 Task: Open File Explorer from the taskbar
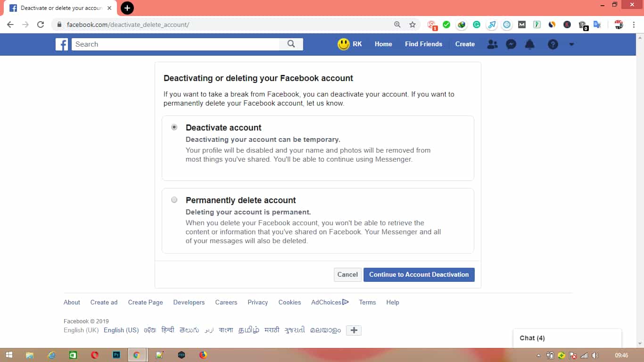30,355
